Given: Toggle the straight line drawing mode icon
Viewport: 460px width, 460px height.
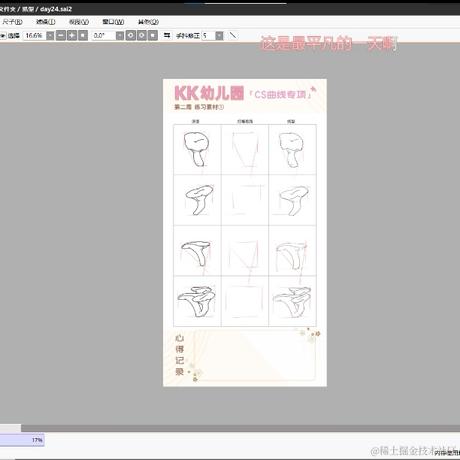Looking at the screenshot, I should (233, 35).
